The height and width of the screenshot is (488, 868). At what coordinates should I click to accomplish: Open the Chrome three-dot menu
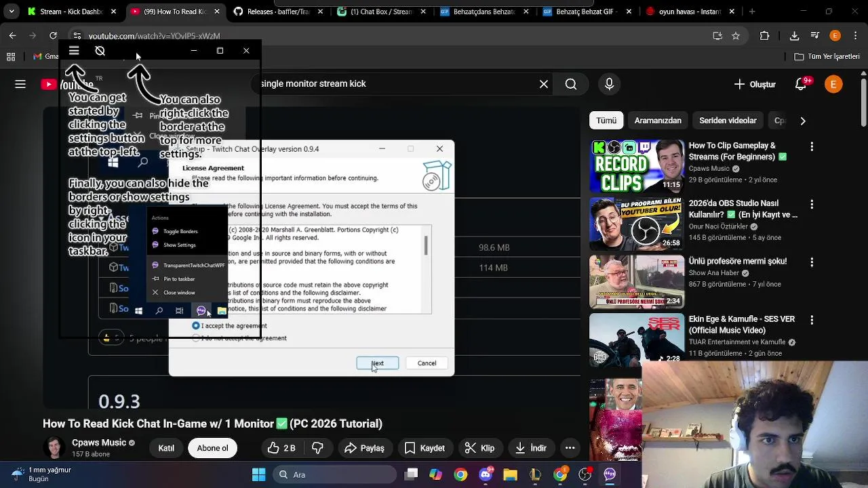tap(855, 36)
